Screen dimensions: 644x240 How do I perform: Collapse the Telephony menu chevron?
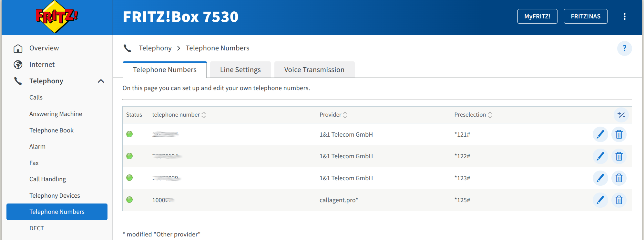pos(101,81)
